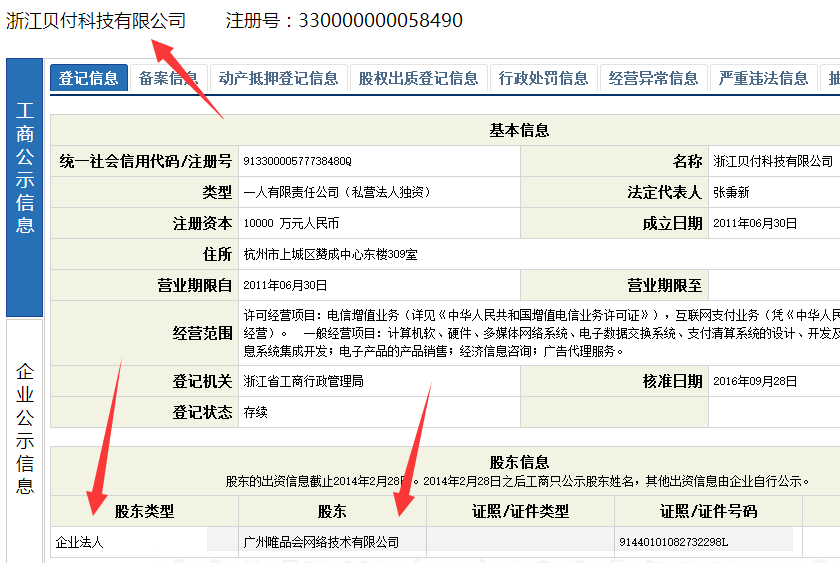This screenshot has height=563, width=840.
Task: Click the certificate number 91440101082732298L
Action: pos(673,543)
